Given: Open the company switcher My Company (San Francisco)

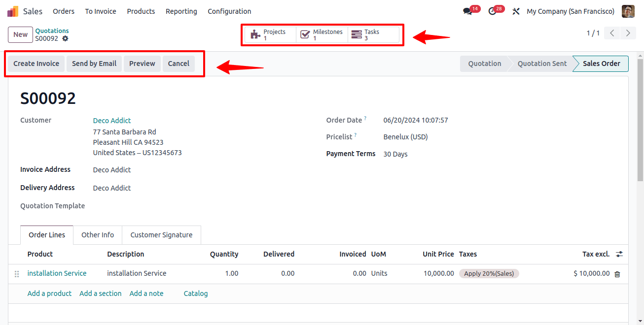Looking at the screenshot, I should click(571, 11).
